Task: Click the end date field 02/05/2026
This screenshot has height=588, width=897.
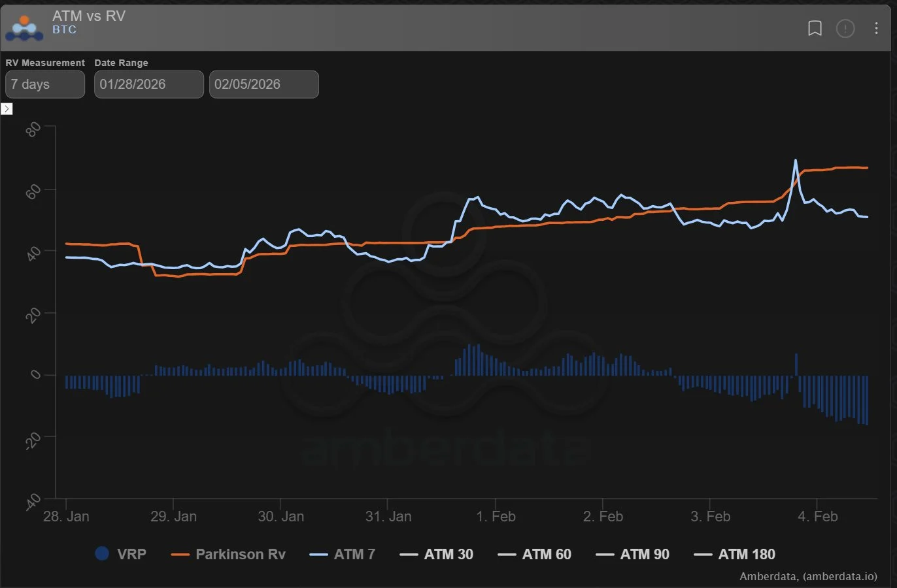Action: (x=264, y=84)
